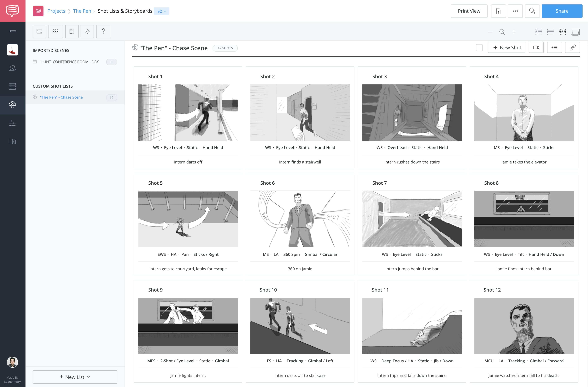Select Projects menu item in breadcrumb
Viewport: 588px width, 387px height.
[56, 11]
